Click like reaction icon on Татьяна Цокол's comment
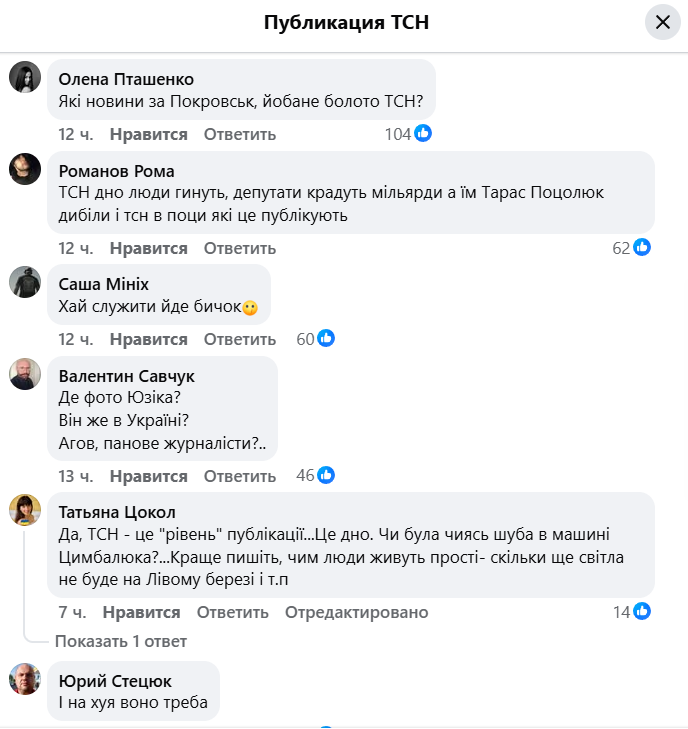The height and width of the screenshot is (729, 688). [642, 611]
